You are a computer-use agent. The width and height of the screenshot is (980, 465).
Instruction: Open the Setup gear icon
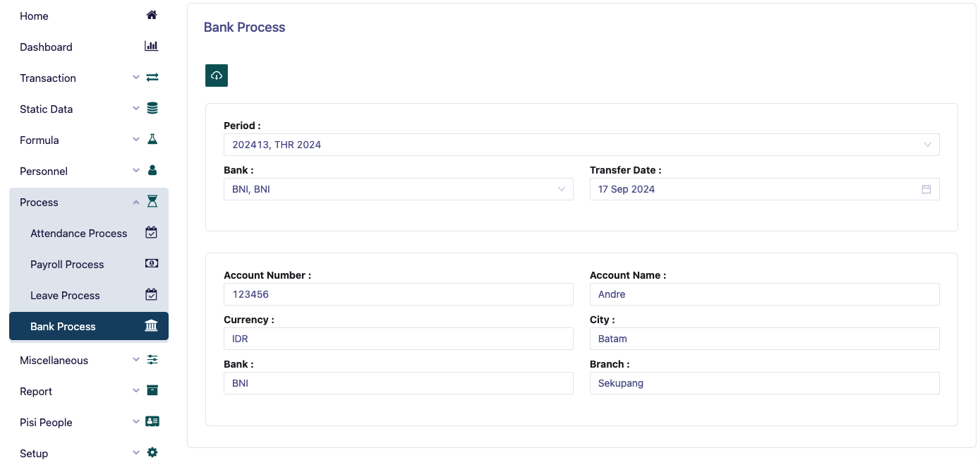pos(152,452)
